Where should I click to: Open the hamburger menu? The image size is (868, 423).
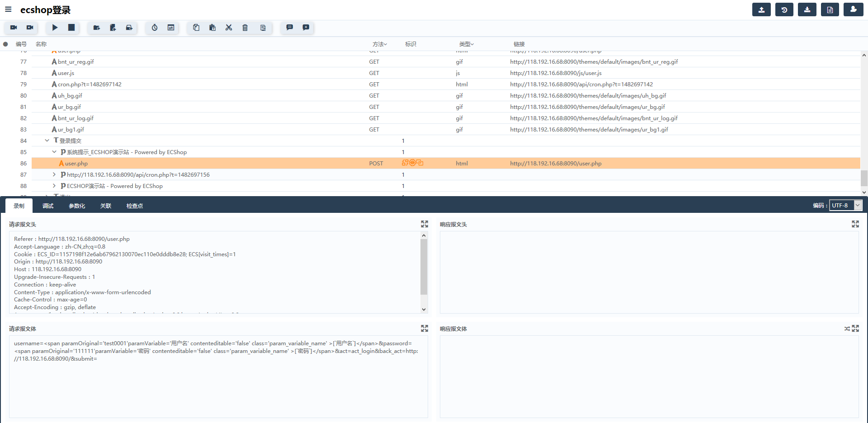[x=8, y=9]
